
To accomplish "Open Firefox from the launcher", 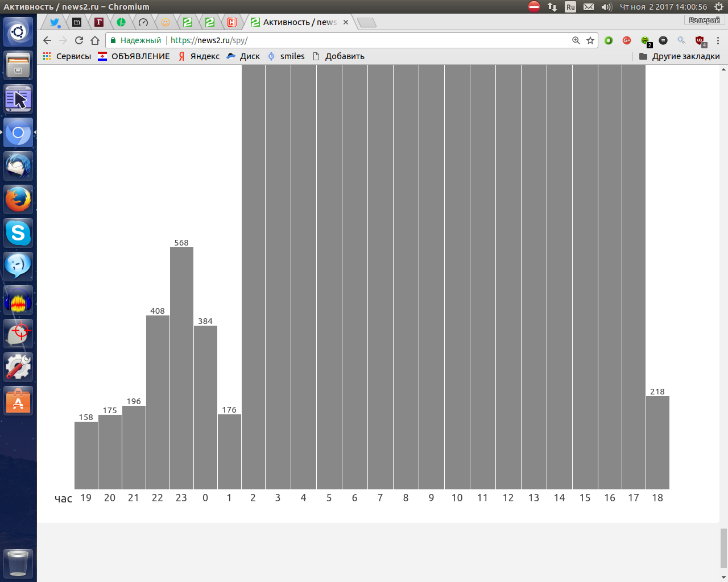I will (x=18, y=199).
